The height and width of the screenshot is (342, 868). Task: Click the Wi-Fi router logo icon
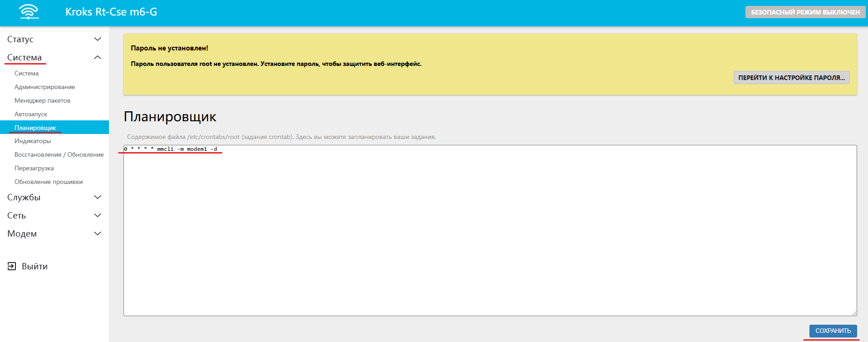click(x=29, y=12)
